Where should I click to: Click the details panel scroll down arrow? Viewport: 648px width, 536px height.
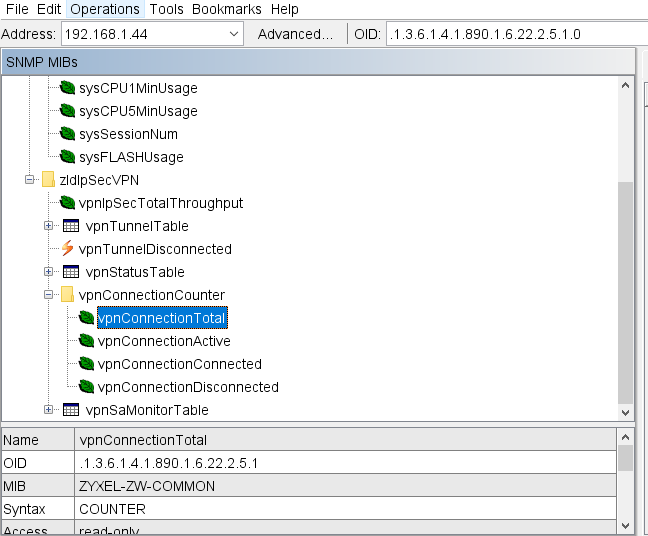[626, 526]
